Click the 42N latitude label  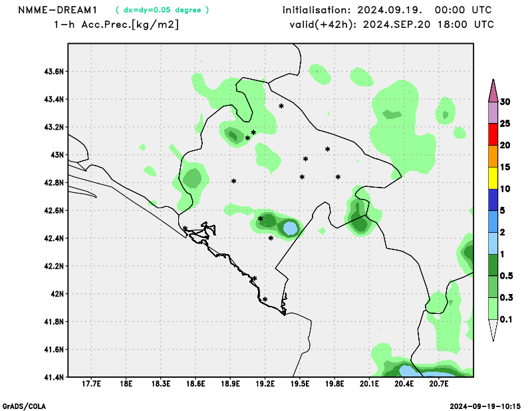[x=57, y=294]
